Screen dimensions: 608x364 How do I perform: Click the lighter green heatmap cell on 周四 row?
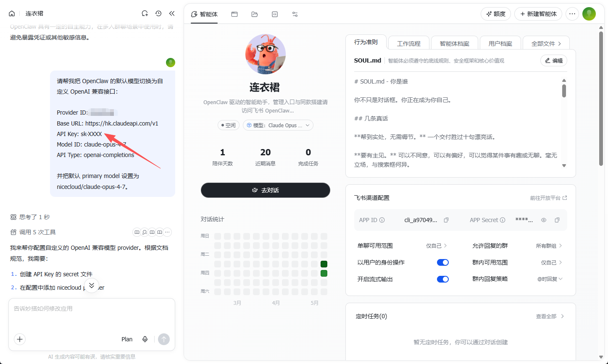click(324, 273)
